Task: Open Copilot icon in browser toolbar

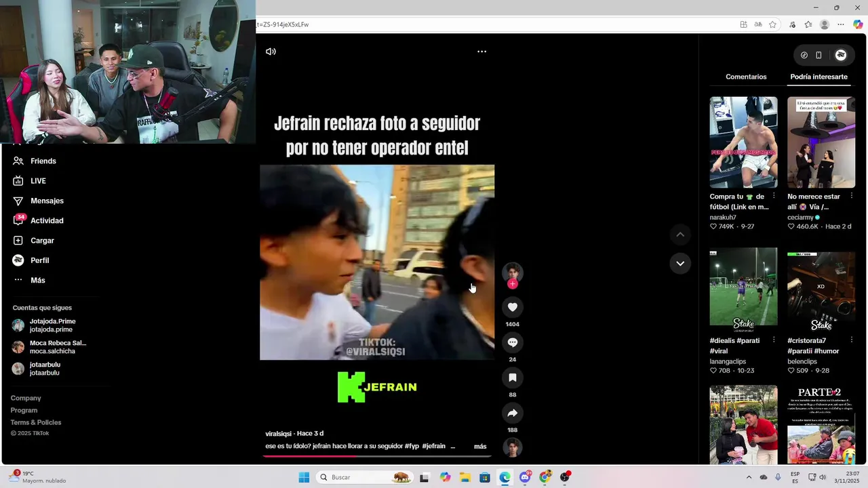Action: tap(858, 24)
